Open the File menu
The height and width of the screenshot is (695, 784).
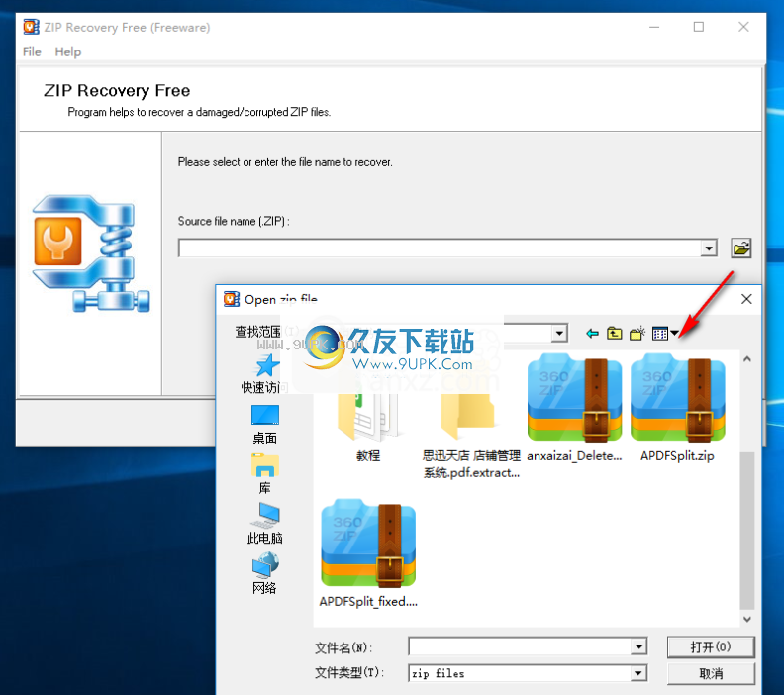pyautogui.click(x=32, y=51)
